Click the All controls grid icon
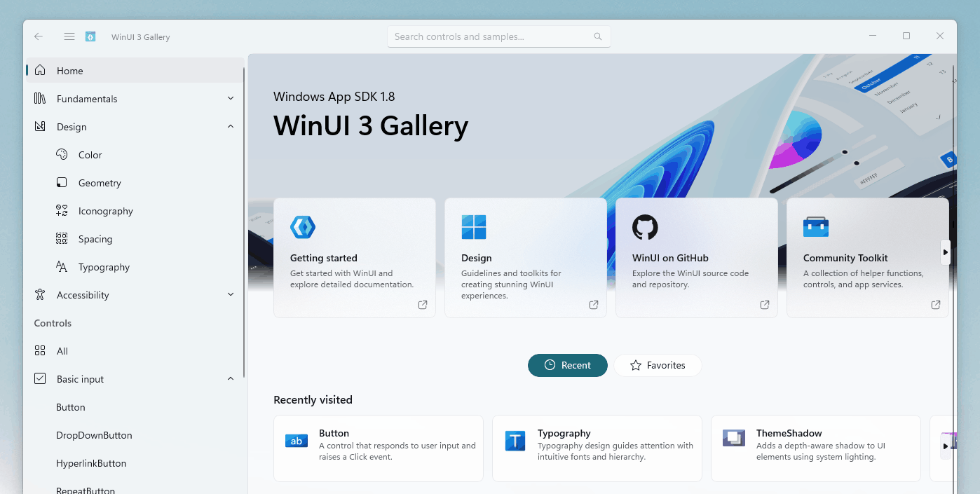Image resolution: width=980 pixels, height=494 pixels. pos(40,351)
